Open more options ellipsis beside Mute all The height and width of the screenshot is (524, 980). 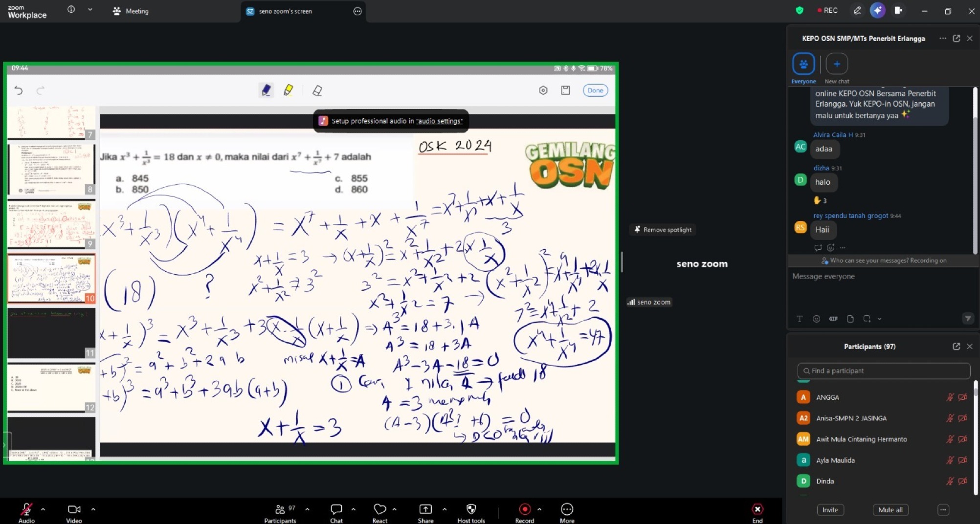click(x=943, y=510)
